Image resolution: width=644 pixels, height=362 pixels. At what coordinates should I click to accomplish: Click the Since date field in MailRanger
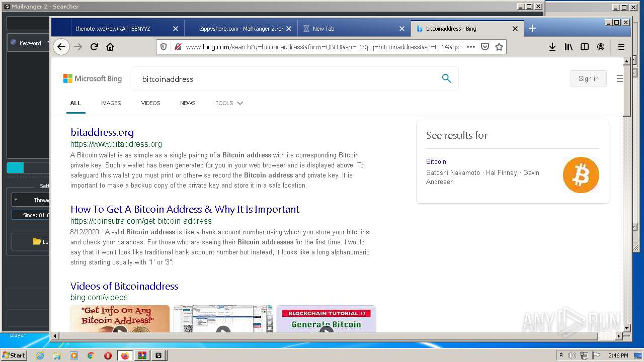click(x=31, y=215)
